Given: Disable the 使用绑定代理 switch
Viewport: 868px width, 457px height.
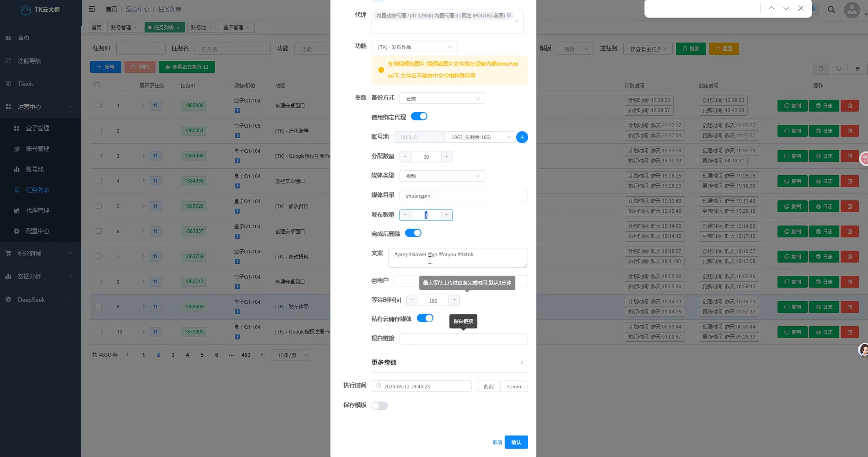Looking at the screenshot, I should click(x=419, y=117).
